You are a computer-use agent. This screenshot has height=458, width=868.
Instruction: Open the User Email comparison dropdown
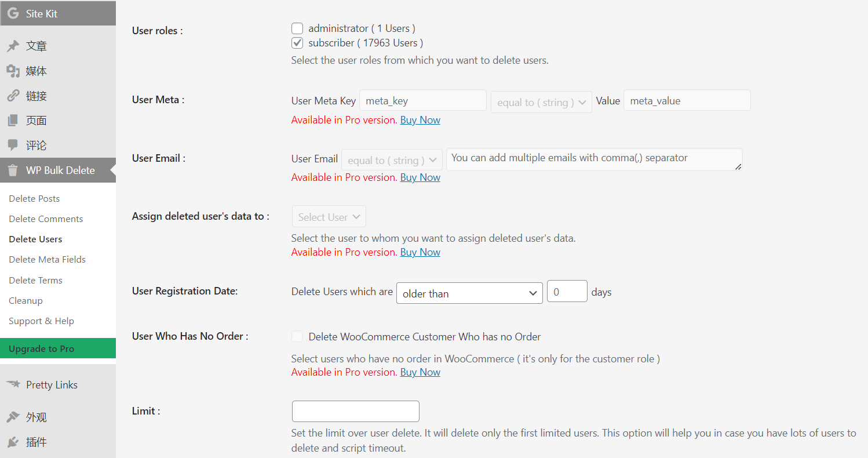392,160
